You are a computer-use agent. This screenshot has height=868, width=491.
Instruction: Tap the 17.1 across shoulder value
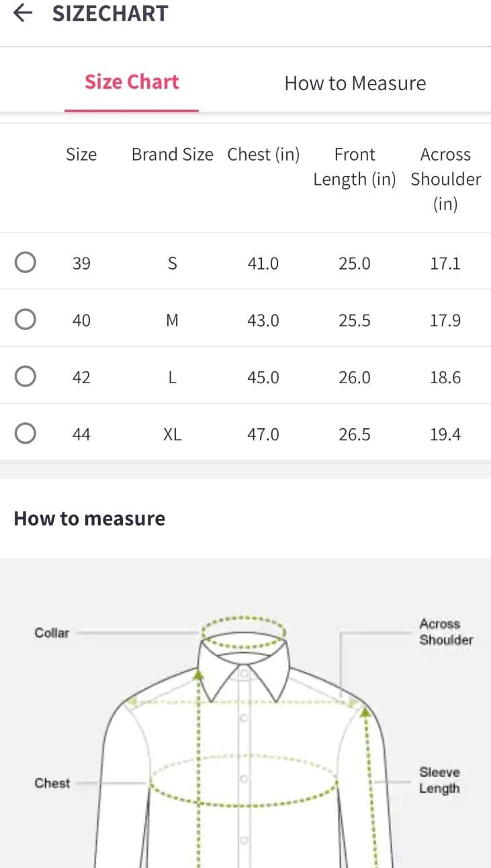click(x=445, y=263)
